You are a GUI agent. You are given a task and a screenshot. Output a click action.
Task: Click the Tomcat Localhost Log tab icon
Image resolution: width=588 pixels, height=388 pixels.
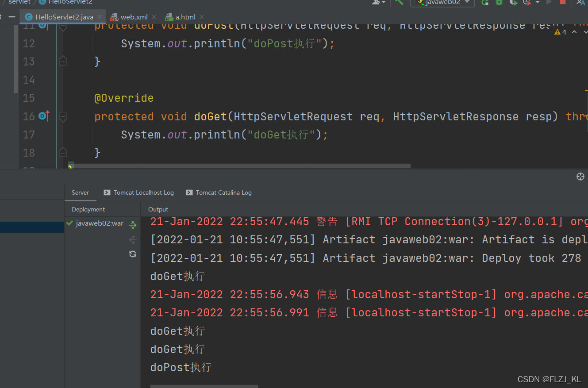(x=107, y=192)
